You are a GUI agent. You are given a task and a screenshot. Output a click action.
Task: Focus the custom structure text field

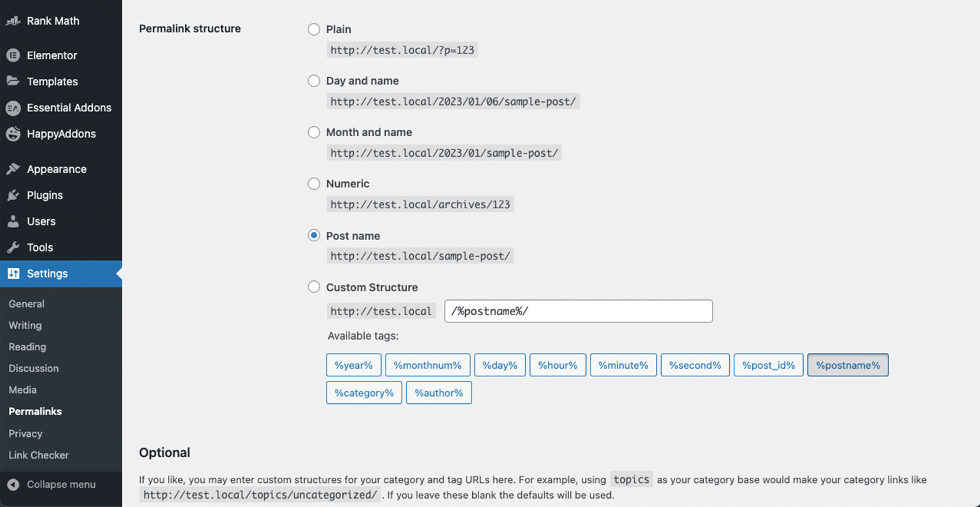tap(578, 311)
